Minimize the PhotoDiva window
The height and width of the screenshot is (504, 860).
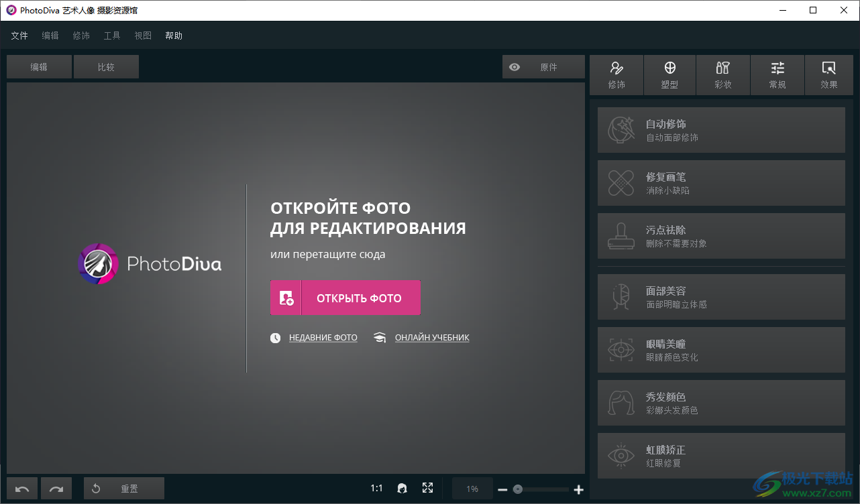782,10
